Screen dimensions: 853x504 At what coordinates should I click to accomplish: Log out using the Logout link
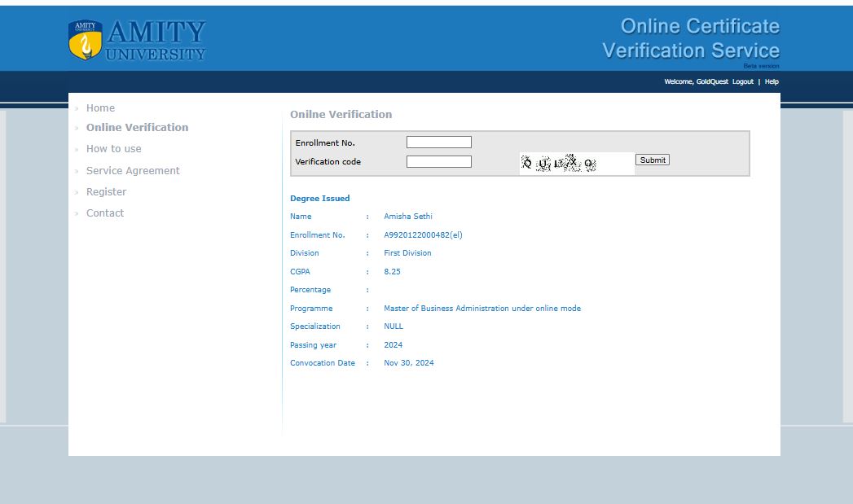[742, 82]
